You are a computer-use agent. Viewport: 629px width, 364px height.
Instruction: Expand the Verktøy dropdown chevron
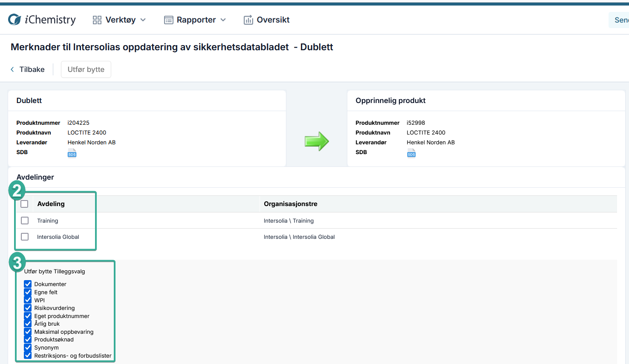(x=143, y=20)
